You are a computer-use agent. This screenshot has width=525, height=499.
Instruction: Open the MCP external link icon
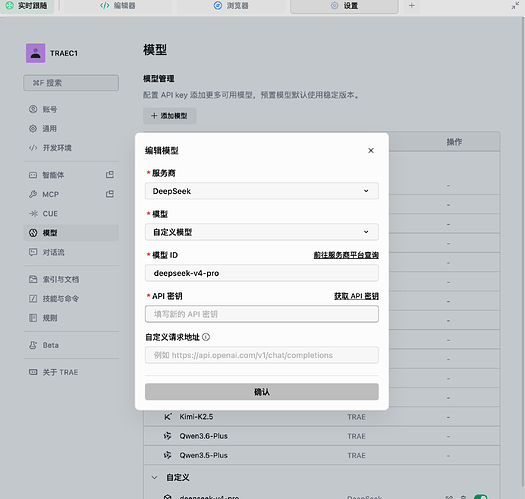click(x=110, y=194)
